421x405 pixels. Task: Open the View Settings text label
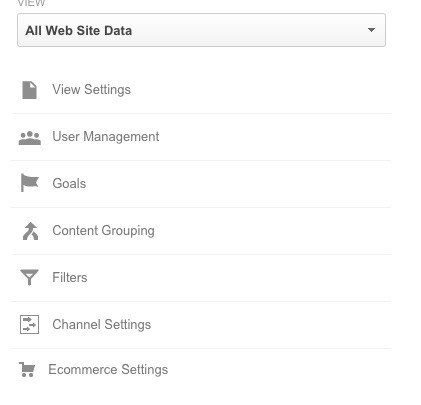pyautogui.click(x=92, y=90)
